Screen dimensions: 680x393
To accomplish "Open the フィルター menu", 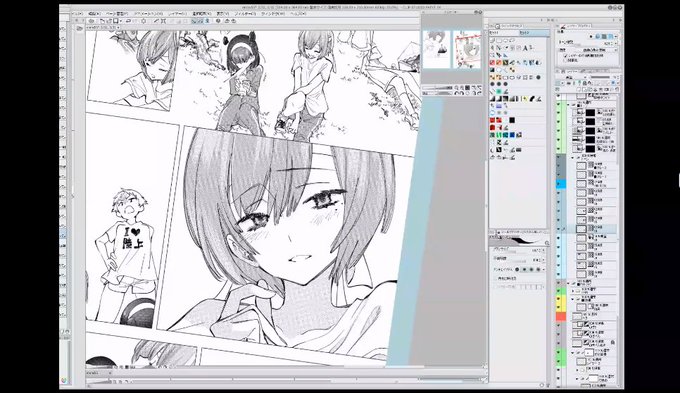I will [x=245, y=13].
